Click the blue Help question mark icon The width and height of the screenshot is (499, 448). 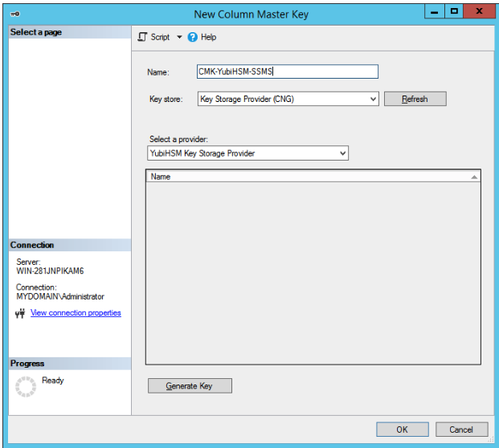[x=193, y=37]
